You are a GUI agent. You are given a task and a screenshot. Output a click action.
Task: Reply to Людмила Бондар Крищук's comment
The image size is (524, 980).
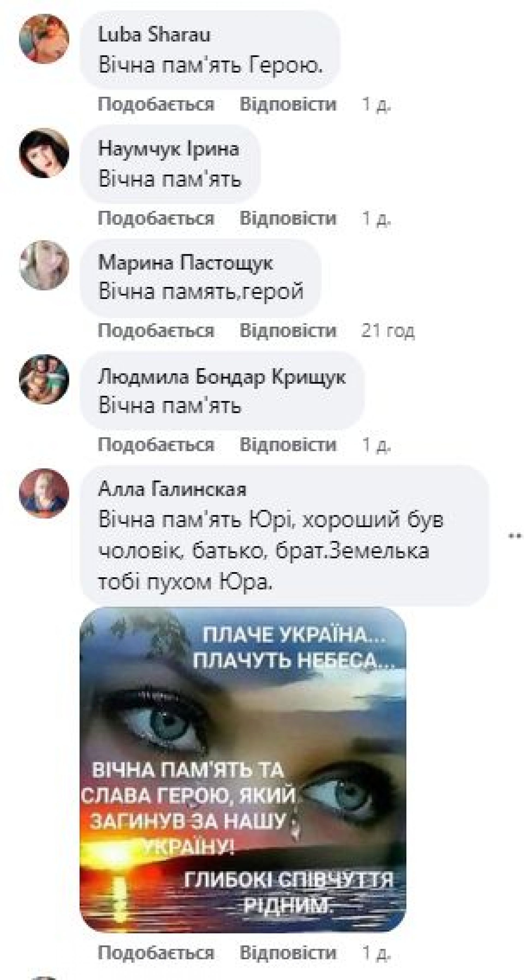click(288, 444)
